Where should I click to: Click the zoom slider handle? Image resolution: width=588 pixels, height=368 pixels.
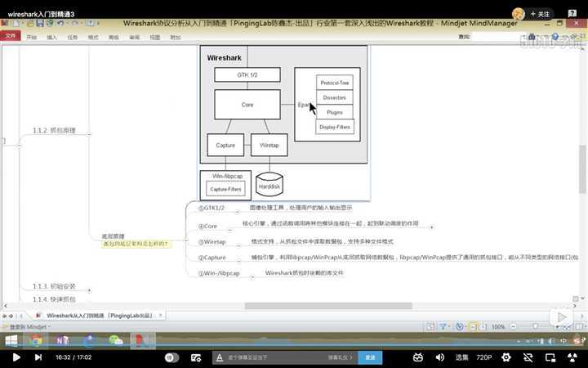(536, 326)
